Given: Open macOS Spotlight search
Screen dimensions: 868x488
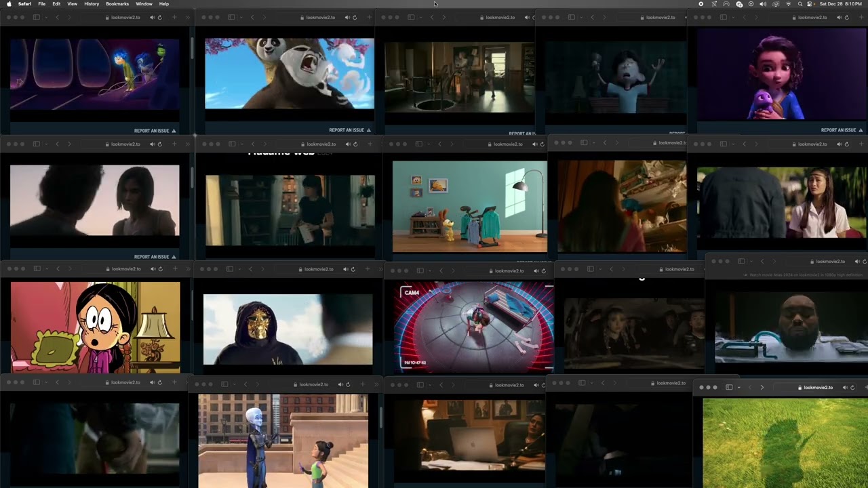Looking at the screenshot, I should (x=800, y=4).
